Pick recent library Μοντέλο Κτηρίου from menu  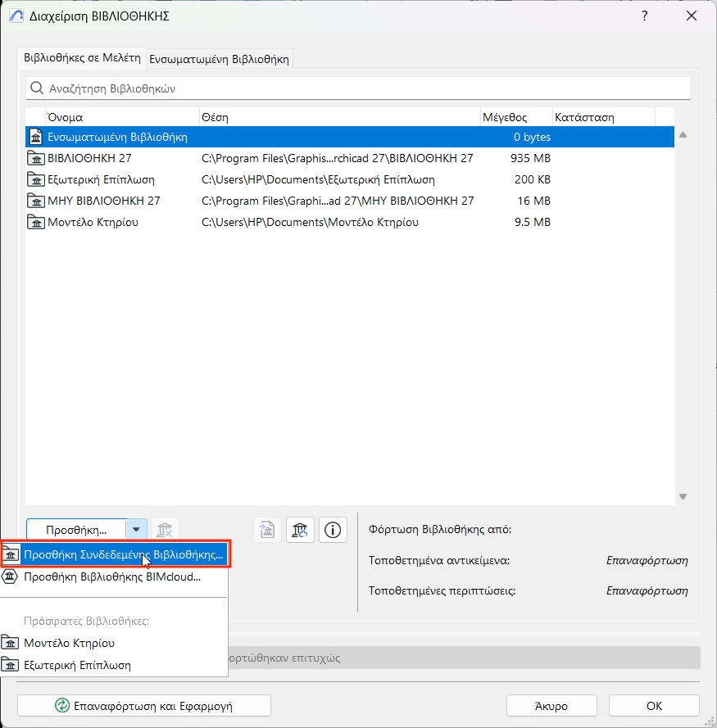tap(115, 643)
